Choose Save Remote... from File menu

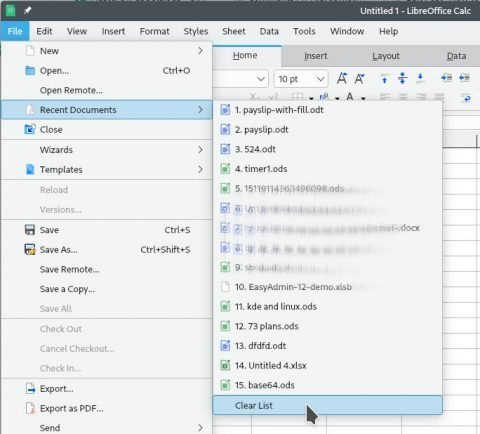[107, 269]
